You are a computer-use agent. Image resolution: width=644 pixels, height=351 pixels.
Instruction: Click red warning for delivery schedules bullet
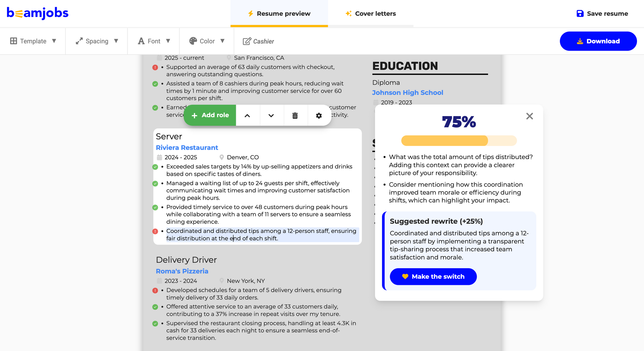point(155,291)
